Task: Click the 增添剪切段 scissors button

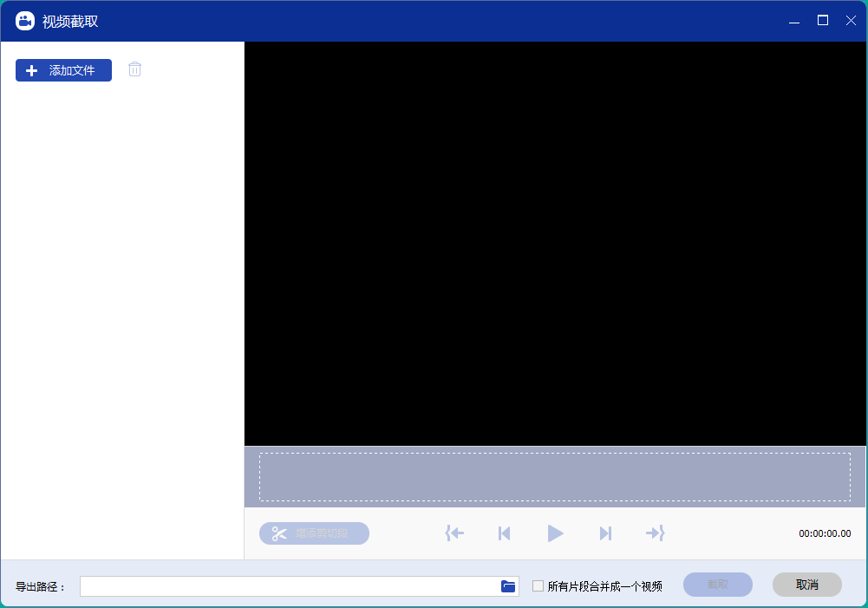Action: coord(314,533)
